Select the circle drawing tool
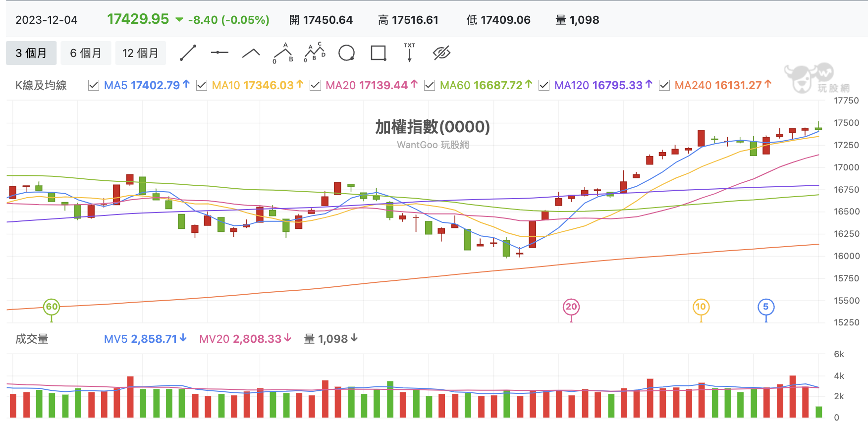The width and height of the screenshot is (868, 425). click(346, 53)
